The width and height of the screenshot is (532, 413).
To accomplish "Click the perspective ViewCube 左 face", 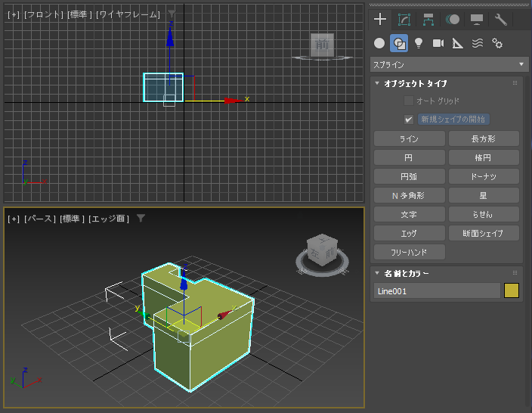I will (315, 253).
